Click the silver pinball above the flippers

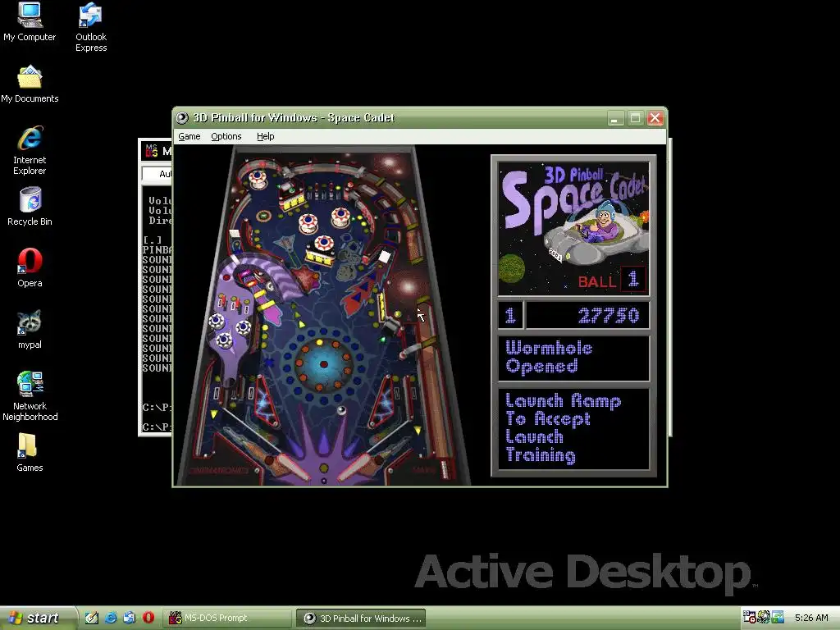340,411
